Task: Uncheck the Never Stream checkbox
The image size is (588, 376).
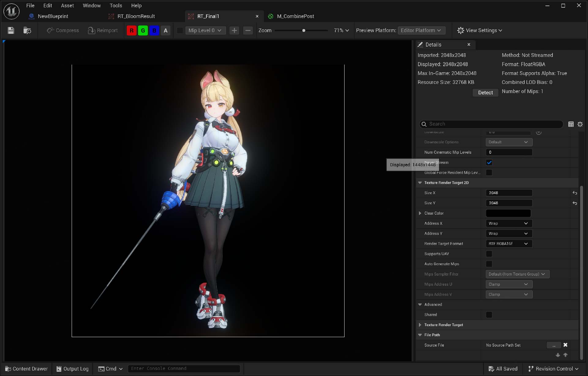Action: tap(489, 163)
